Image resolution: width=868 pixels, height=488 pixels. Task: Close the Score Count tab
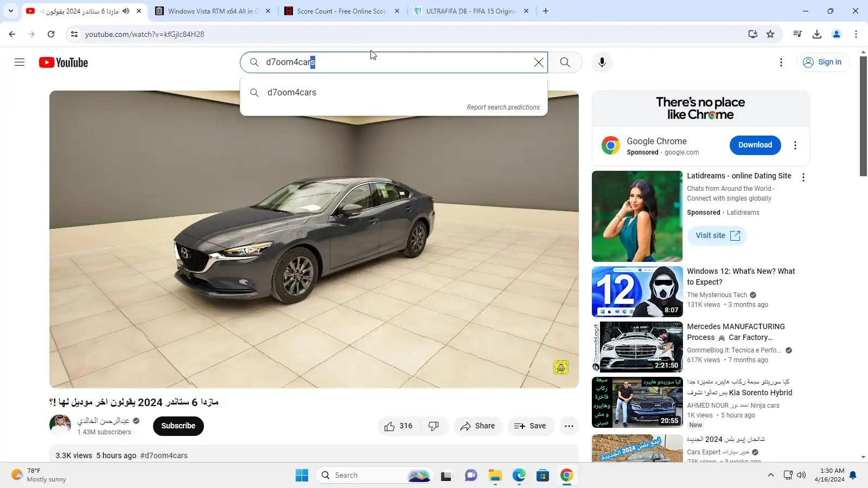[x=397, y=11]
